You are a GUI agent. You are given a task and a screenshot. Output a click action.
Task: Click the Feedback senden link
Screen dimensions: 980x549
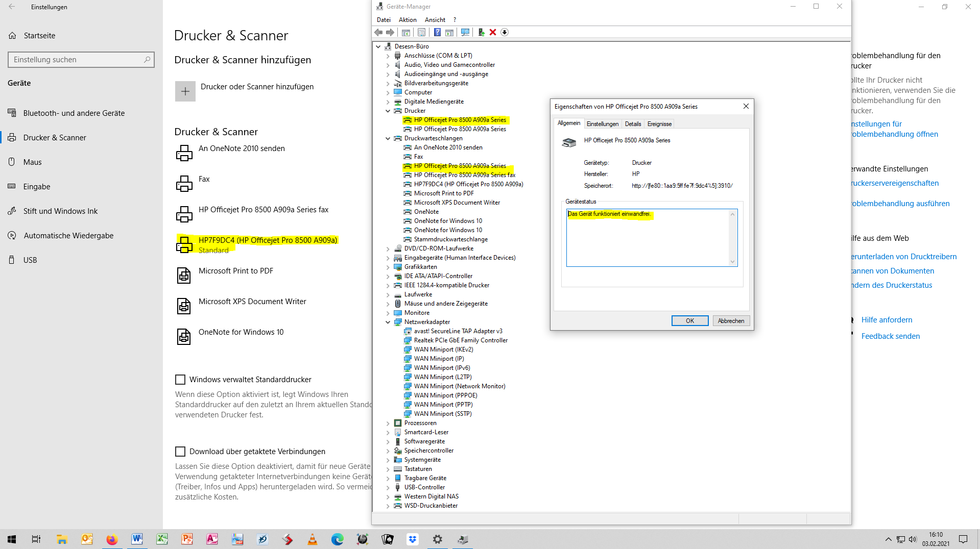(x=891, y=336)
